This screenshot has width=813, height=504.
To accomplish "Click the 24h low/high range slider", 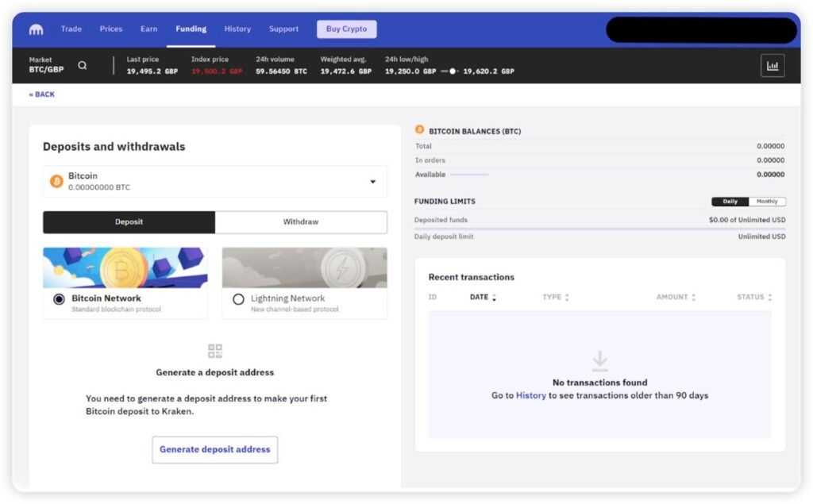I will pos(450,71).
